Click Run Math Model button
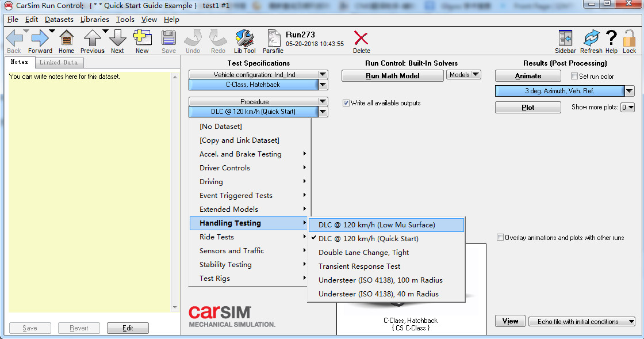 (x=393, y=75)
